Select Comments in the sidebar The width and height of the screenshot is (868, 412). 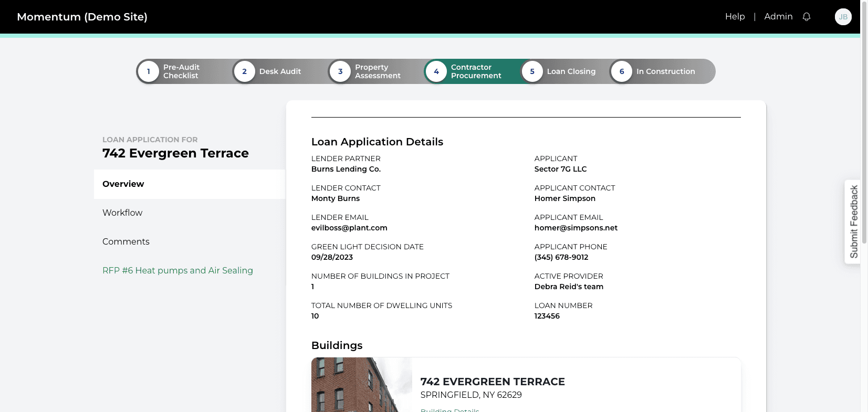click(126, 241)
